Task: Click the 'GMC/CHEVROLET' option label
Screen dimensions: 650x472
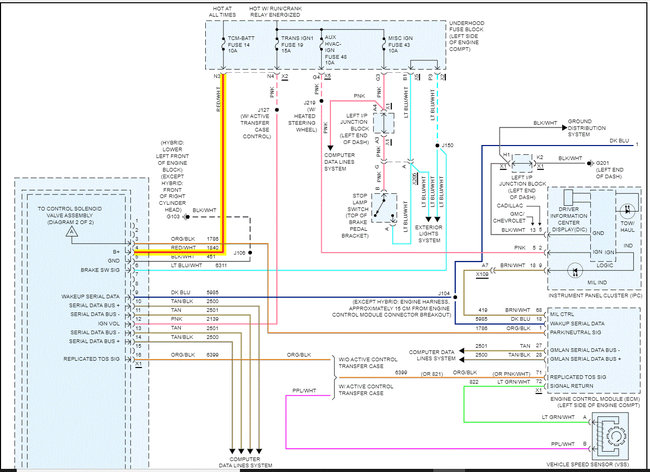Action: [509, 218]
